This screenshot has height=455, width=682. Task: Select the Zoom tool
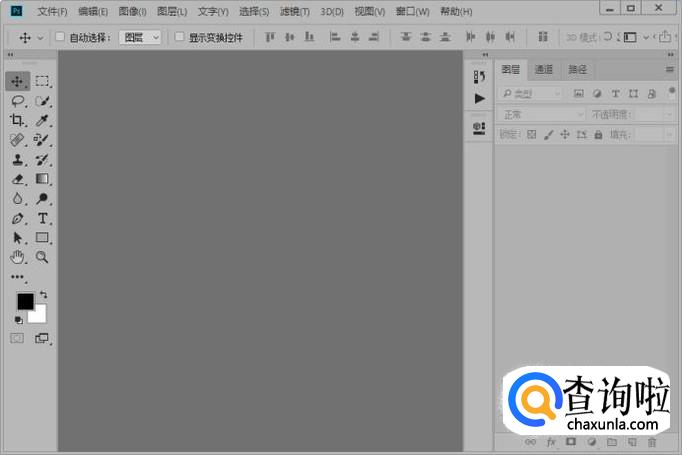coord(43,257)
